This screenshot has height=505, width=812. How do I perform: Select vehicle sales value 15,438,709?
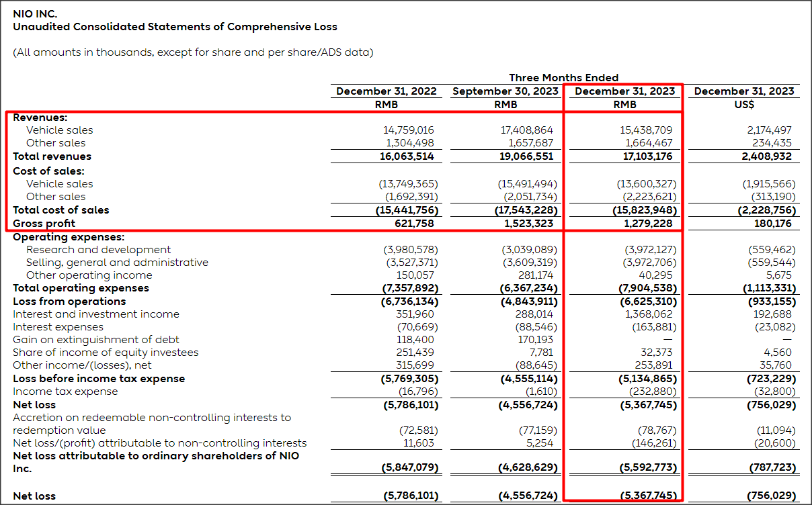click(647, 130)
